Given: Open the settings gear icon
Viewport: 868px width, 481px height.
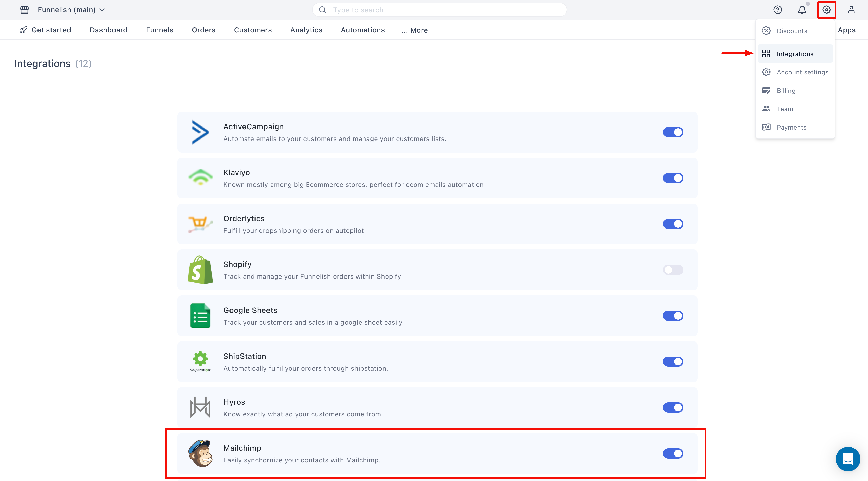Looking at the screenshot, I should [826, 10].
